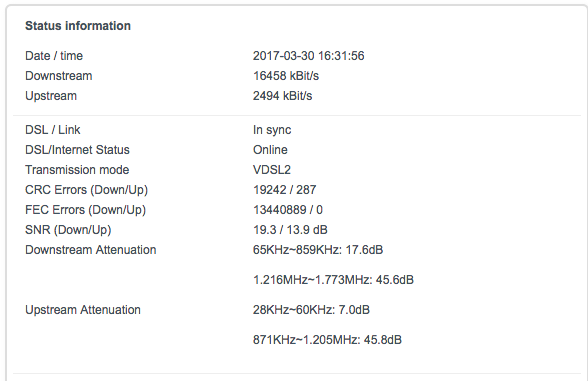Image resolution: width=588 pixels, height=381 pixels.
Task: Select the Date / time label
Action: click(54, 56)
